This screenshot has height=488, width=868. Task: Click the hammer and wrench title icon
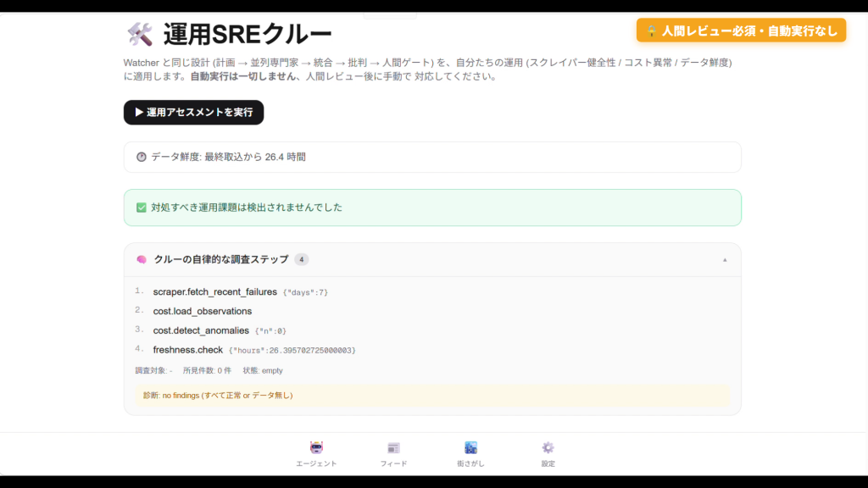(140, 34)
